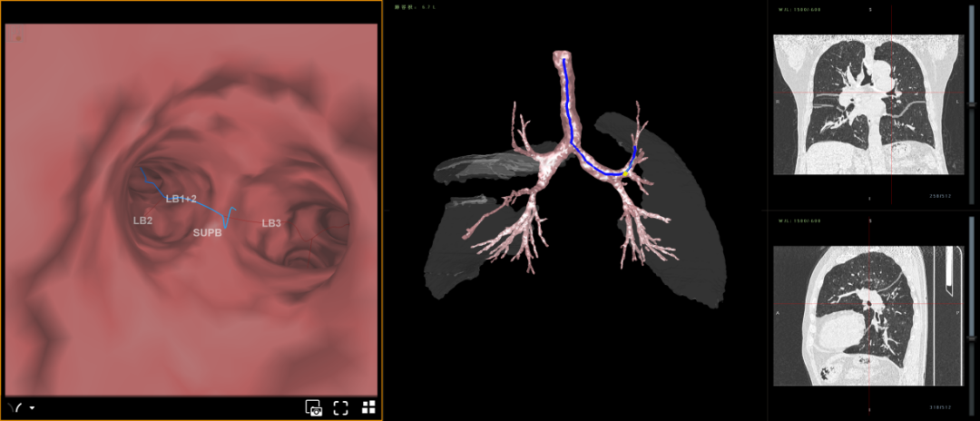980x421 pixels.
Task: Click the yellow target marker on the airway tree
Action: pos(625,172)
